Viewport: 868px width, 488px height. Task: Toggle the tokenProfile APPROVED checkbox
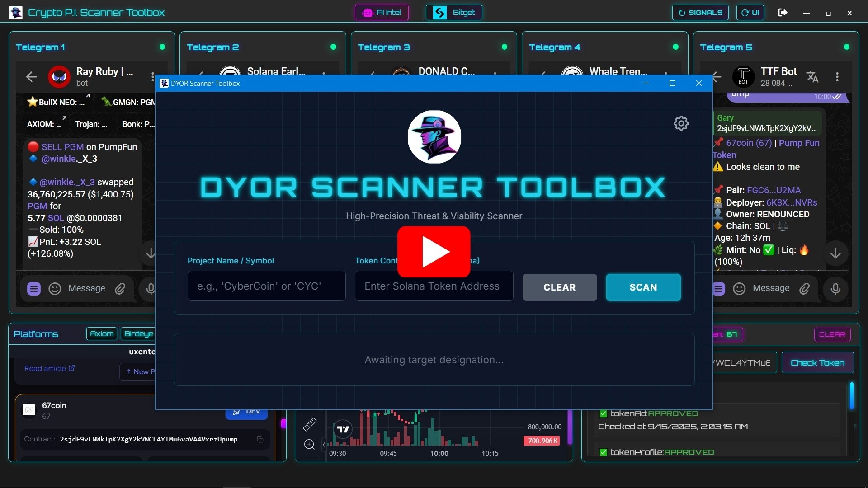click(x=603, y=452)
